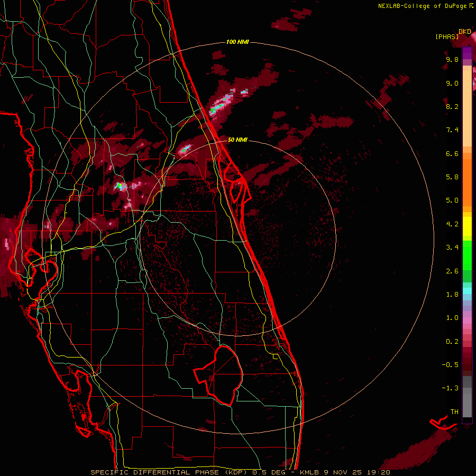Select the -1.3 value on the color scale
The height and width of the screenshot is (476, 476).
tap(450, 388)
